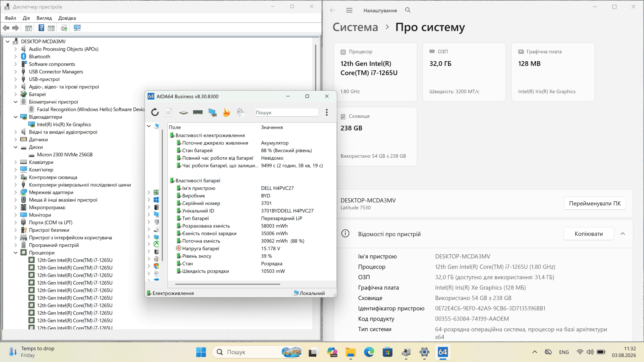This screenshot has width=644, height=362.
Task: Open the Довідка menu
Action: pyautogui.click(x=67, y=18)
